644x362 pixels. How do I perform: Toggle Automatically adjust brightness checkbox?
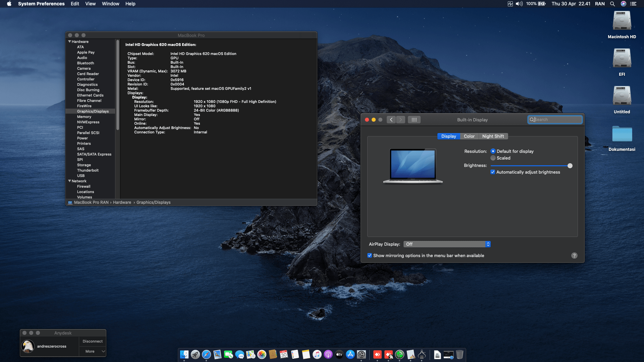coord(492,172)
